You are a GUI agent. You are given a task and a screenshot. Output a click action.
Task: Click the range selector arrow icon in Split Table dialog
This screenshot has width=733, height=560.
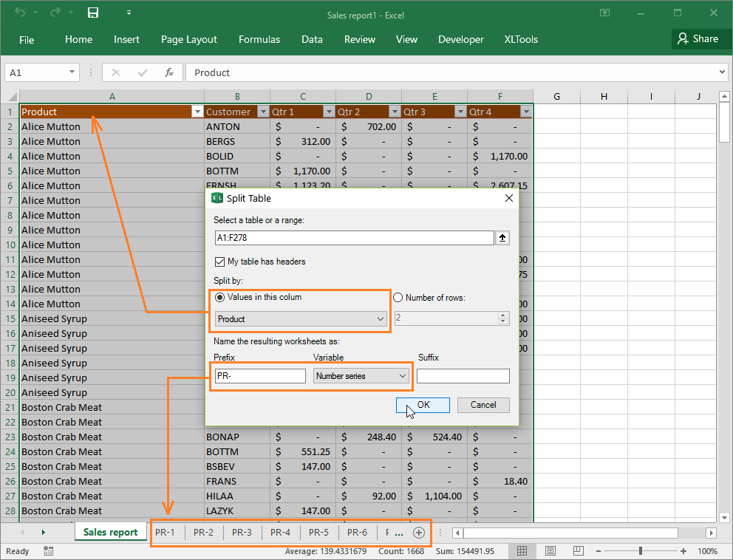(503, 237)
